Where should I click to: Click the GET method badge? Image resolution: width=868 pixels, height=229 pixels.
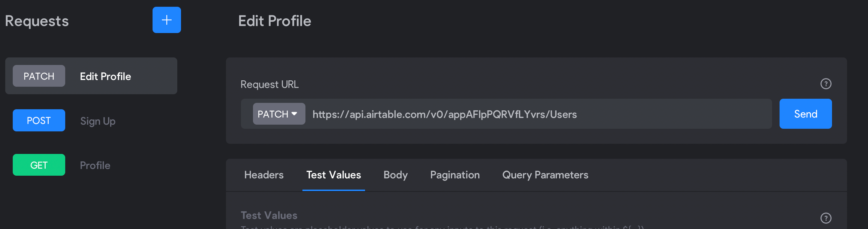(x=39, y=165)
